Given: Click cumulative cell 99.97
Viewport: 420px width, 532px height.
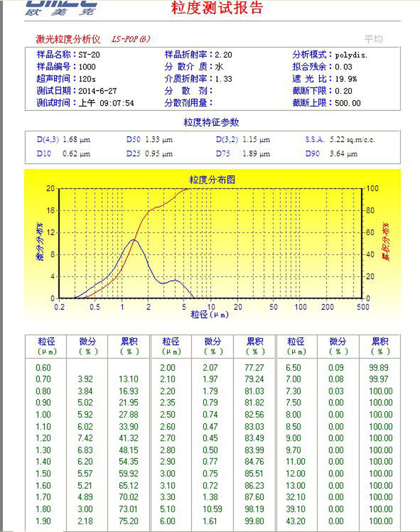Looking at the screenshot, I should click(x=379, y=379).
